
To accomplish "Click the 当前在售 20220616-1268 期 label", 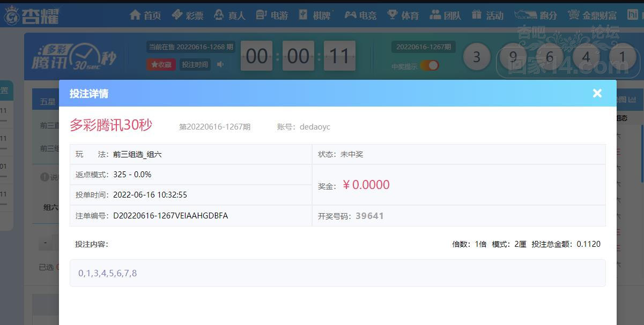I will pos(191,47).
